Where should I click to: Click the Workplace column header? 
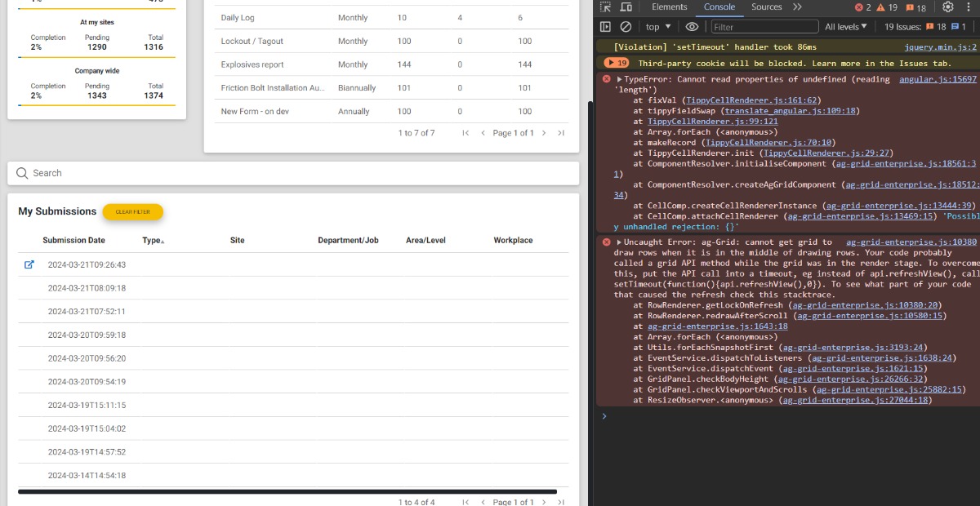pos(513,241)
